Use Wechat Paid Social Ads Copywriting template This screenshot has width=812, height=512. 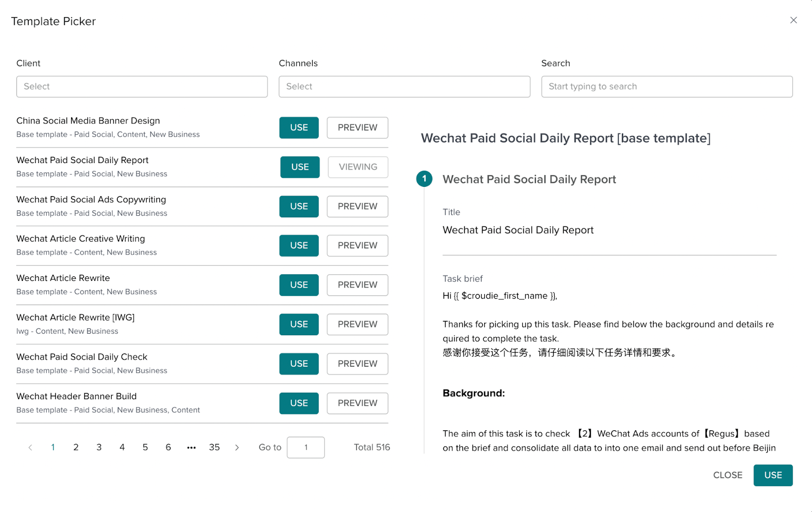point(299,206)
